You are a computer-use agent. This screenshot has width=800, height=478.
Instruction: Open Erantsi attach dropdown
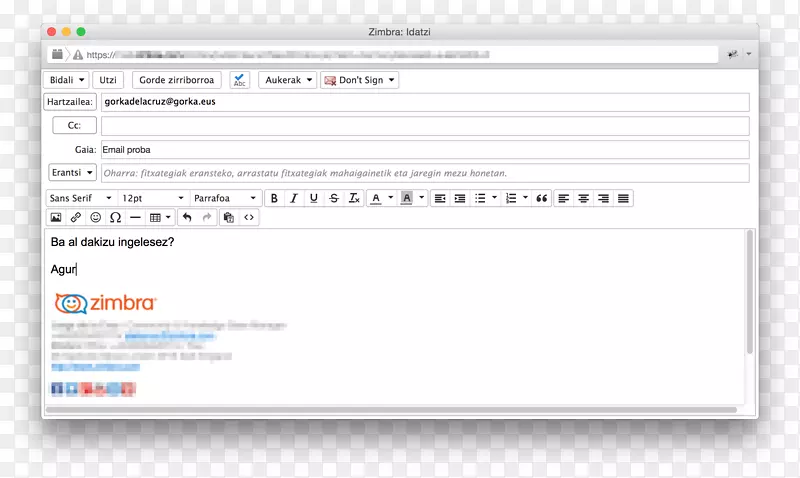coord(72,172)
